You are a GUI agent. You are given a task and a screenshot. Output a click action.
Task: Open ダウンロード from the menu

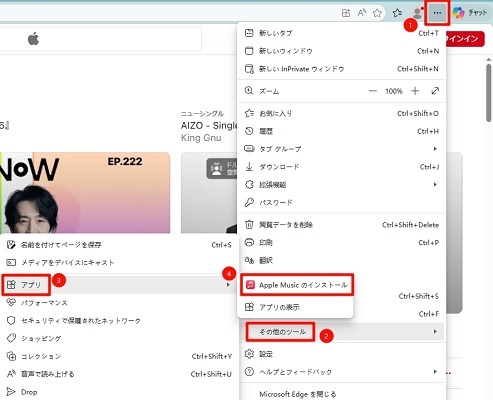[x=342, y=167]
